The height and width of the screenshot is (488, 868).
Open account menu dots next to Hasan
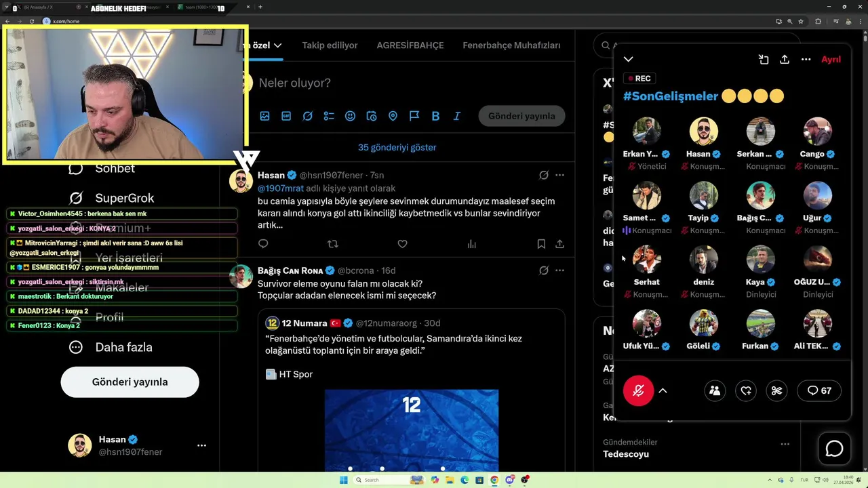pyautogui.click(x=201, y=445)
